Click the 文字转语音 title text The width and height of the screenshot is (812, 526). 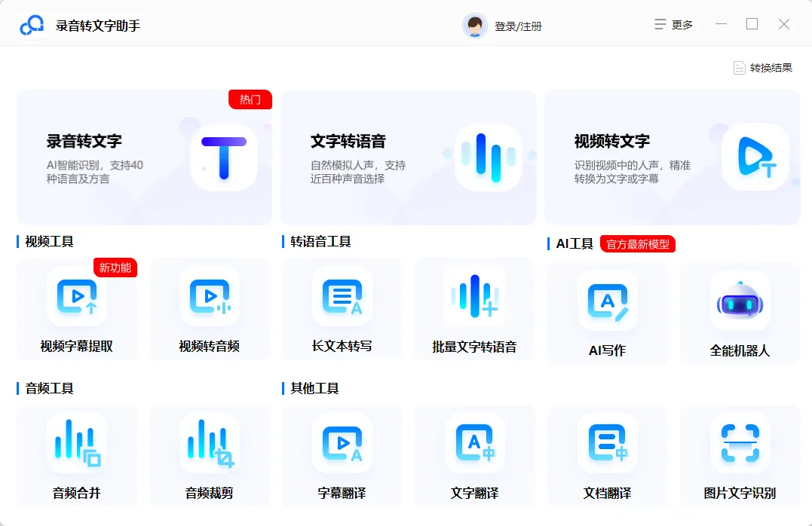(x=348, y=142)
